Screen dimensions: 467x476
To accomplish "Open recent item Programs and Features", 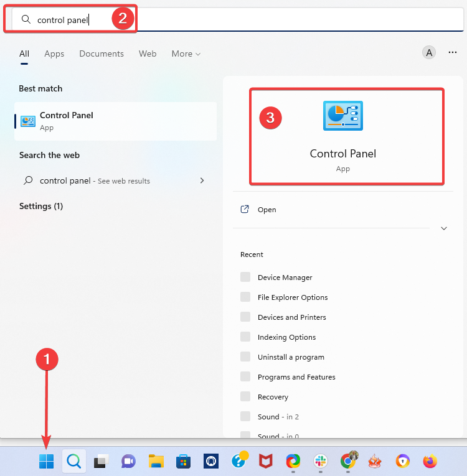I will point(296,376).
